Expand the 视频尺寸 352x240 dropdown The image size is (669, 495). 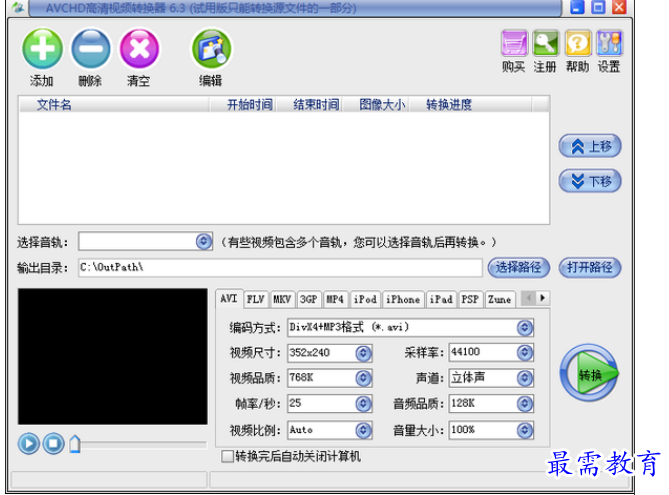[364, 353]
